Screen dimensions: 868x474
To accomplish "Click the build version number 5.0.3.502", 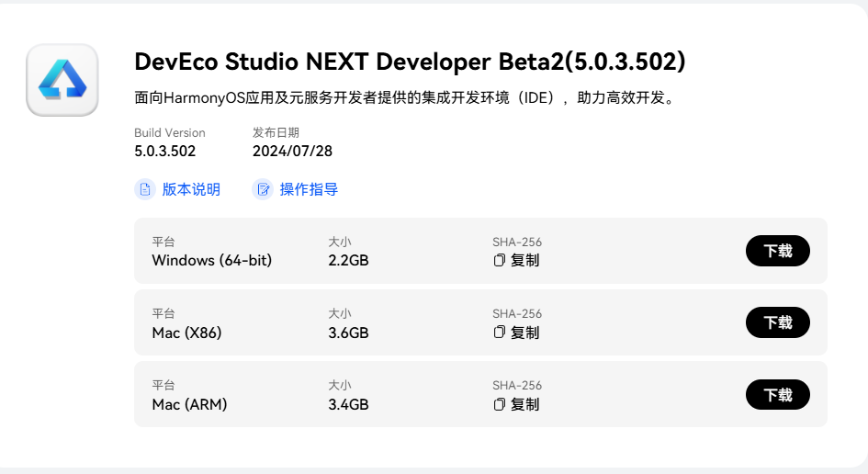I will click(164, 151).
